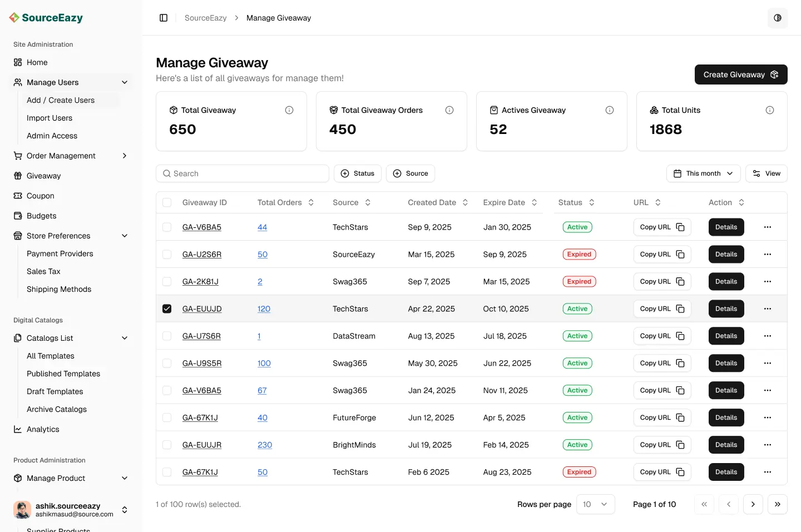The image size is (801, 532).
Task: Open the ashik.sourceeazy account switcher
Action: click(71, 510)
